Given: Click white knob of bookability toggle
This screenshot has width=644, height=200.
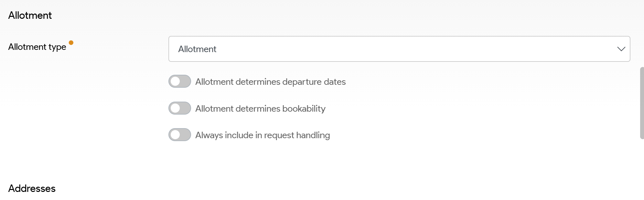Looking at the screenshot, I should click(175, 108).
